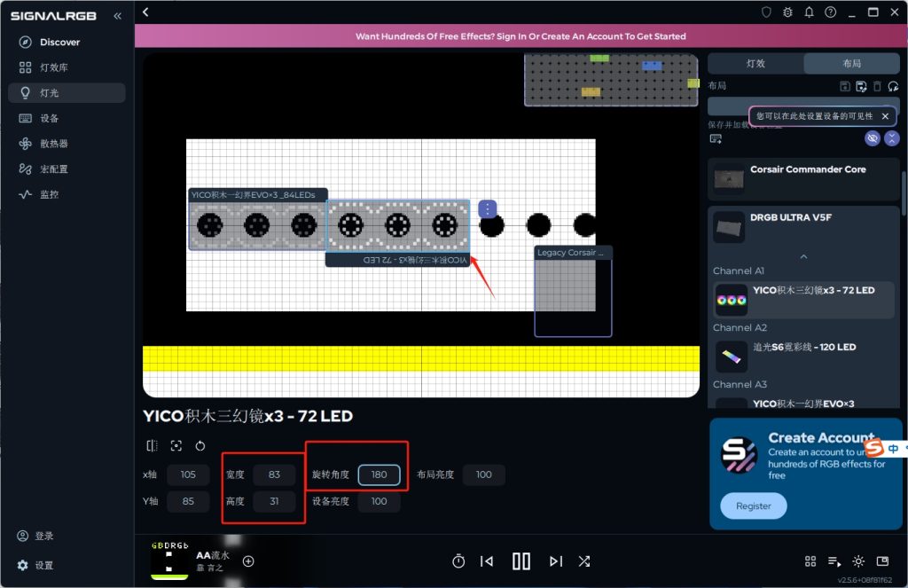Click the shield icon in title bar
908x588 pixels.
point(766,12)
